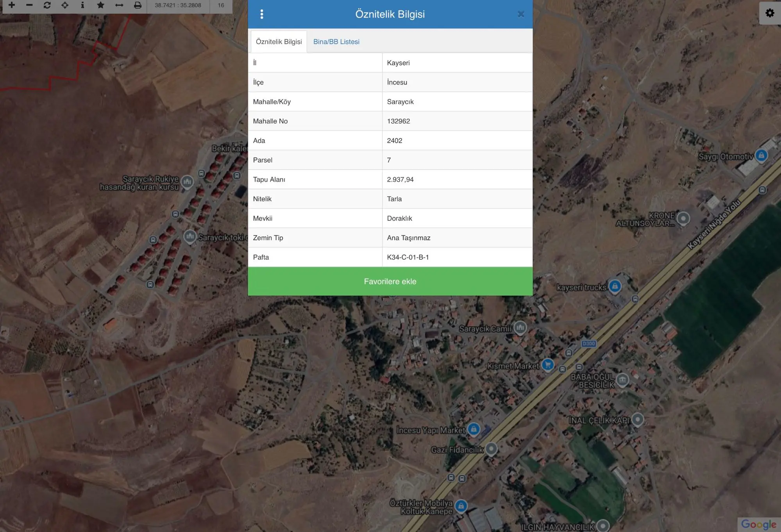The height and width of the screenshot is (532, 781).
Task: Open favorites with the star icon
Action: [x=101, y=5]
